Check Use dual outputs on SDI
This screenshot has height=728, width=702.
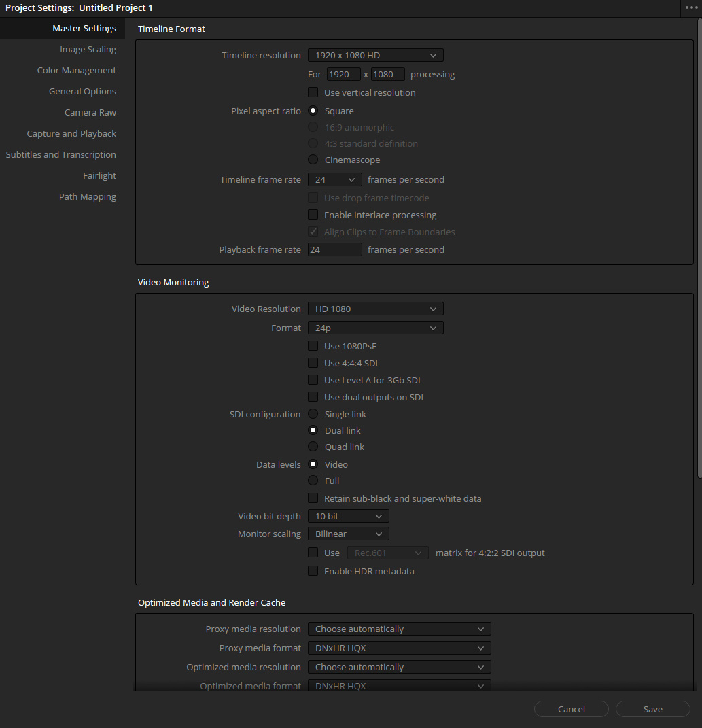pos(313,397)
